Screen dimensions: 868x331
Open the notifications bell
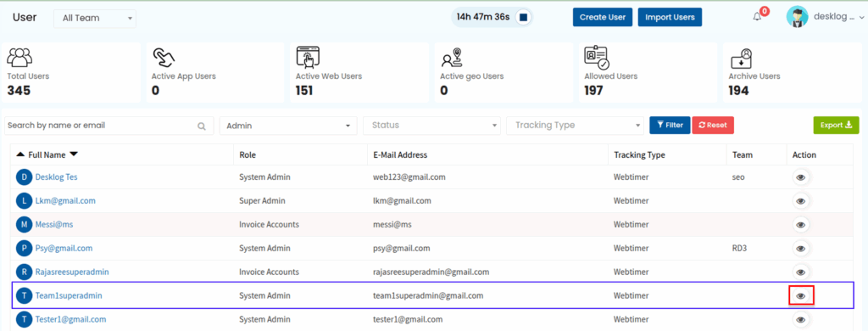757,17
